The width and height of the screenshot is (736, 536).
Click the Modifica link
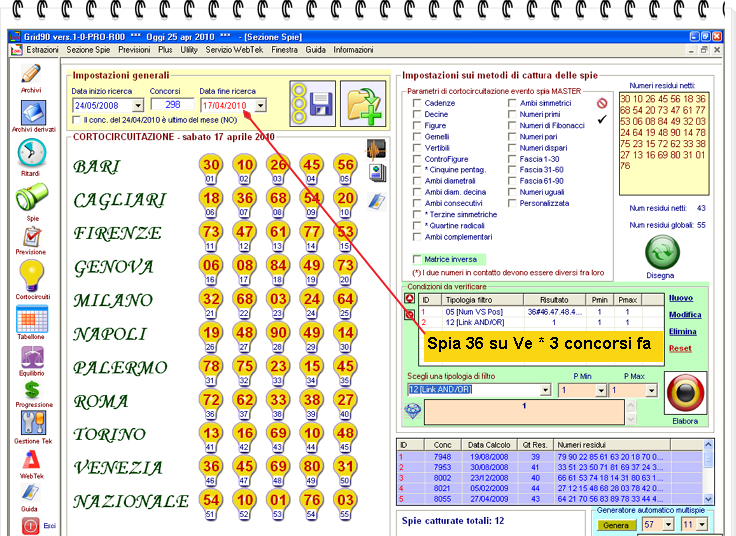tap(685, 315)
